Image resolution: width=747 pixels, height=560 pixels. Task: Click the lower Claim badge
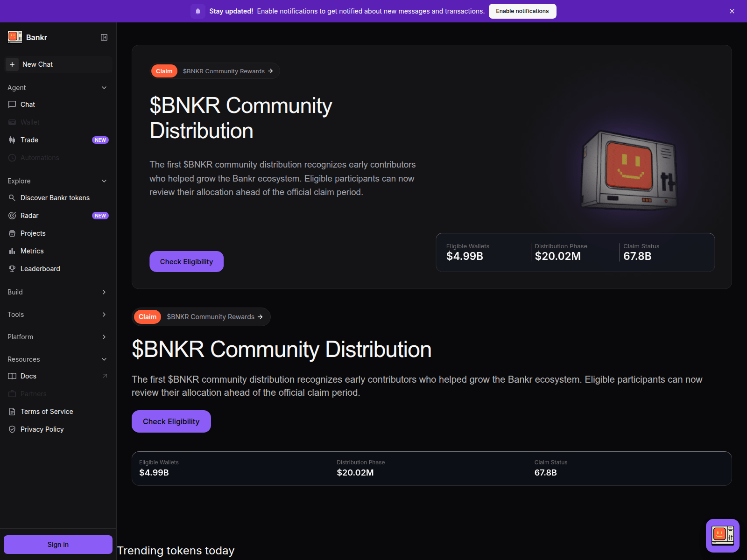[148, 317]
